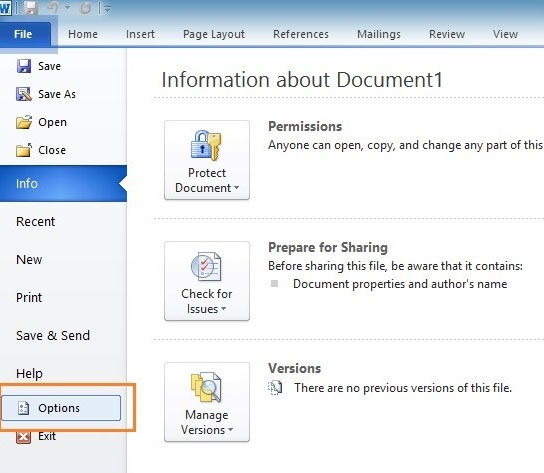This screenshot has height=473, width=544.
Task: Click the Protect Document lock and key icon
Action: click(x=206, y=146)
